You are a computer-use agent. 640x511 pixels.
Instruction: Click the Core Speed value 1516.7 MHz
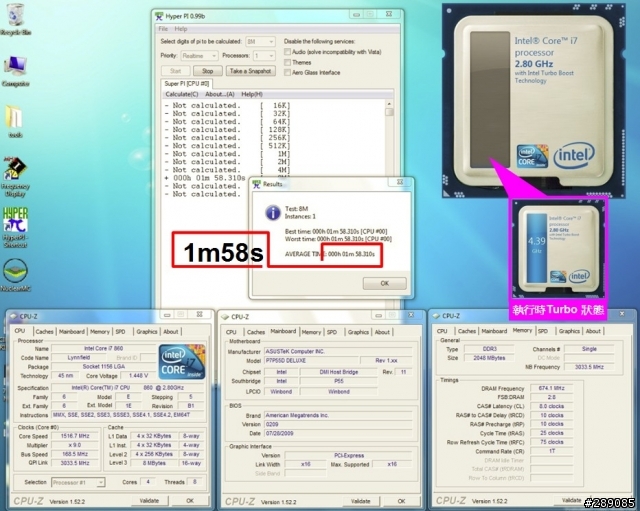point(75,436)
